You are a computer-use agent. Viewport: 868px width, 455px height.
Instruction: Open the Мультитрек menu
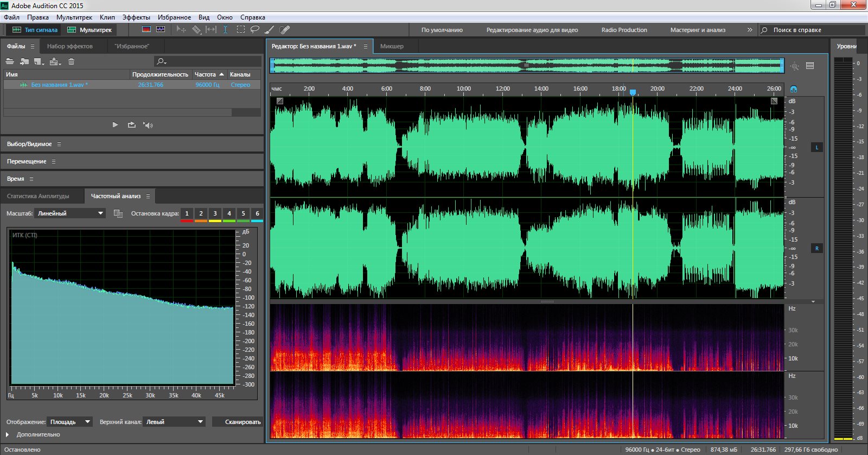coord(74,17)
